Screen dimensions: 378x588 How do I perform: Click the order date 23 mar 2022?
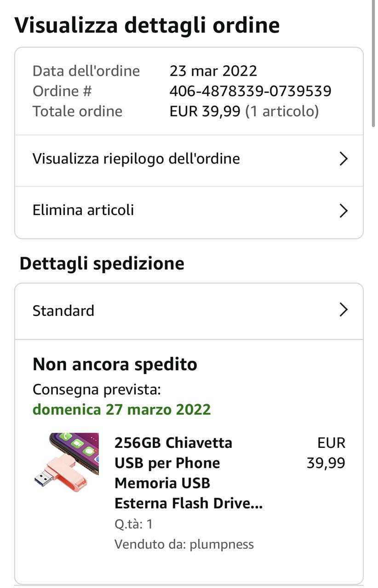[x=213, y=71]
